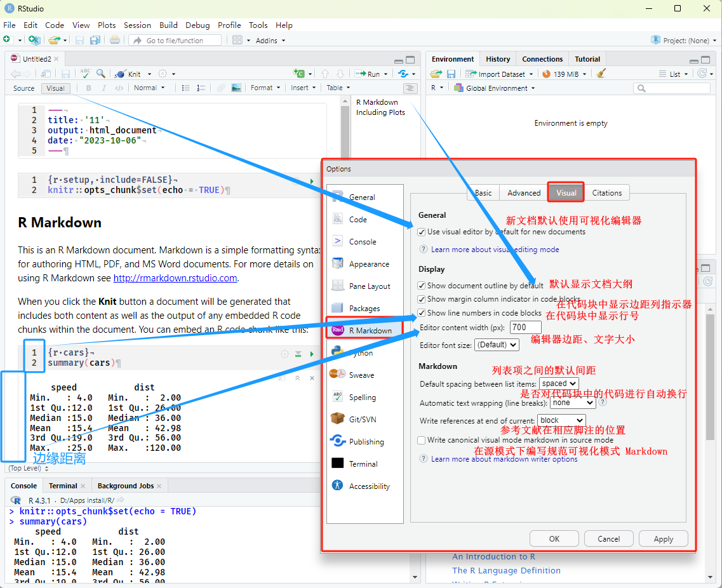Click the Bold formatting icon

click(88, 88)
